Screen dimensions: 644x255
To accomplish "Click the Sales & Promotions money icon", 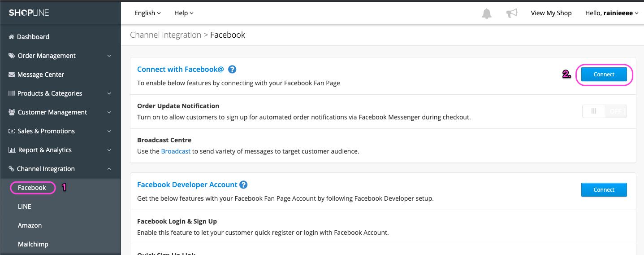I will pyautogui.click(x=12, y=131).
